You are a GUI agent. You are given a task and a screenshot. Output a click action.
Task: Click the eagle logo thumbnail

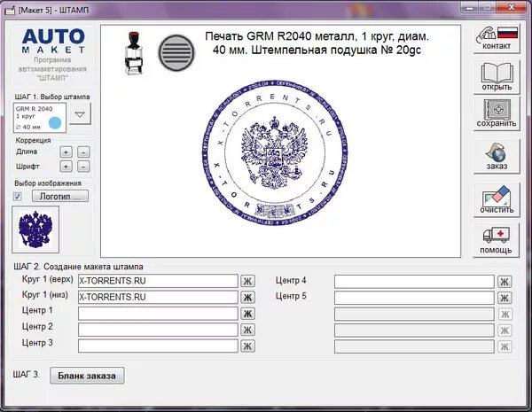click(x=35, y=229)
